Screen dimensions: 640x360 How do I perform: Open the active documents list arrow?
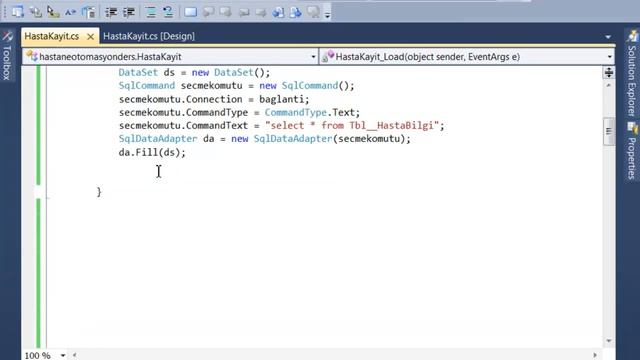[608, 37]
